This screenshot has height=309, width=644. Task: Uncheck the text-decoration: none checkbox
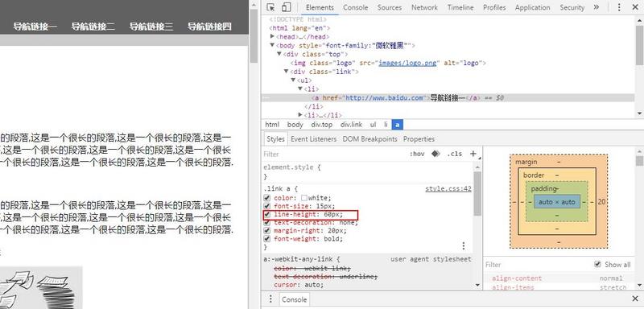pos(267,222)
